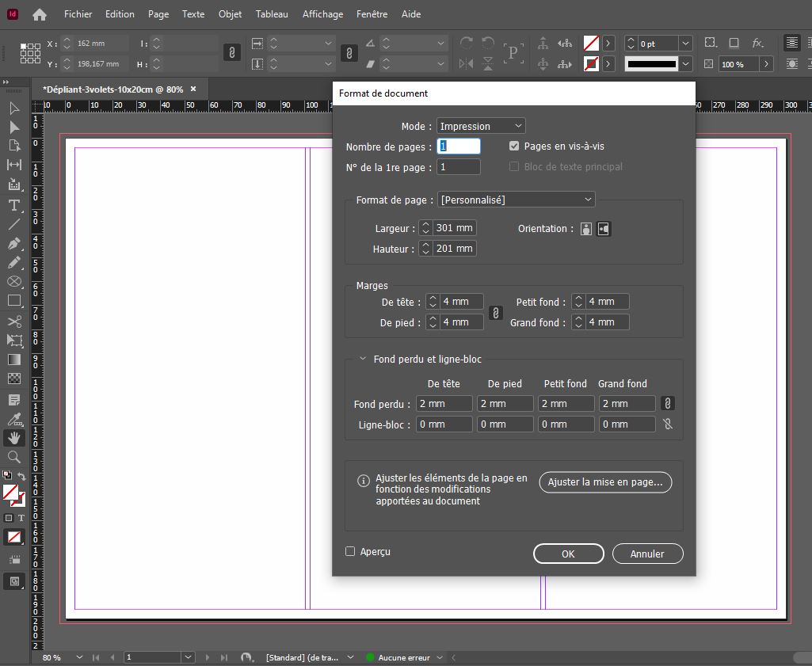Click the Annuler button
812x666 pixels.
point(647,554)
